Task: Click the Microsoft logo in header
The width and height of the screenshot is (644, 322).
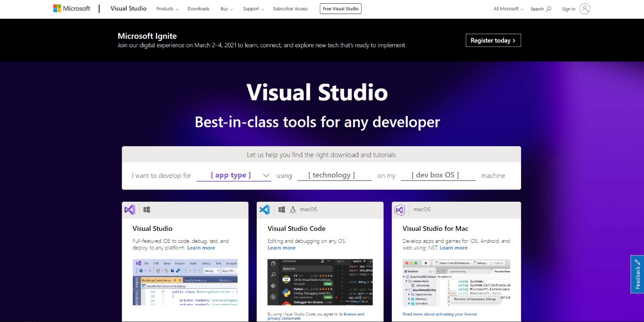Action: click(72, 8)
